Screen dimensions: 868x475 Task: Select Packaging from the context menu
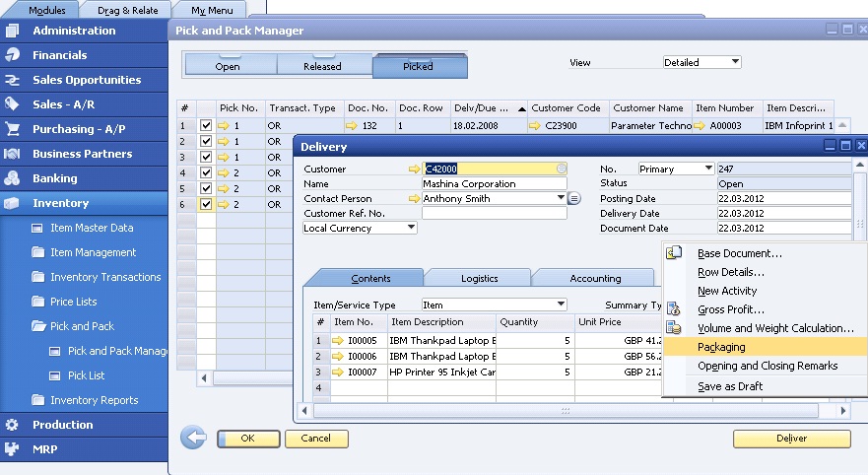pyautogui.click(x=721, y=347)
